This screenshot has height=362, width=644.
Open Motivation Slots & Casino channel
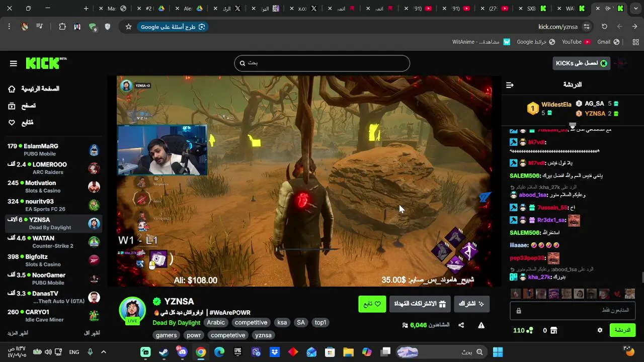tap(54, 187)
